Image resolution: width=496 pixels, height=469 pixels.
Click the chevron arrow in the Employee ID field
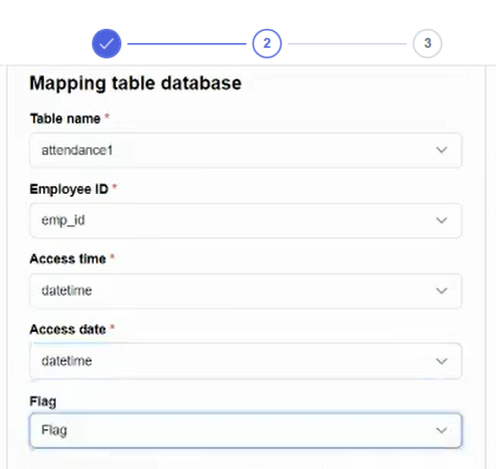pos(442,220)
